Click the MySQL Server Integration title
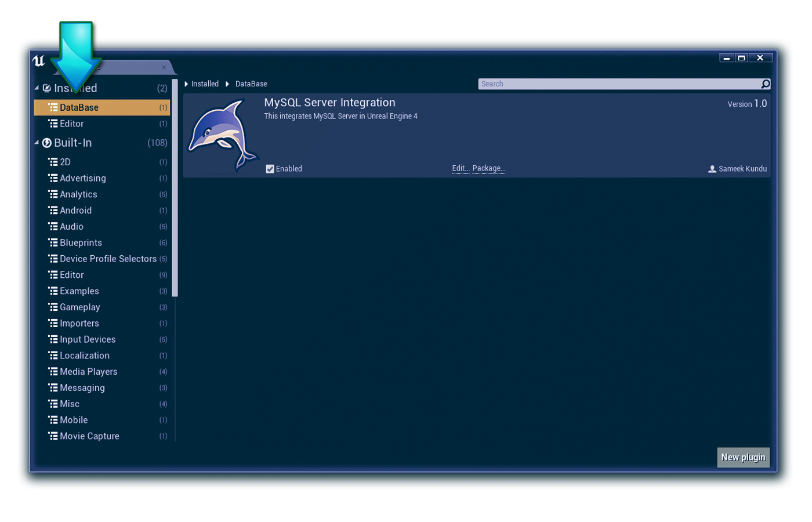 coord(329,103)
